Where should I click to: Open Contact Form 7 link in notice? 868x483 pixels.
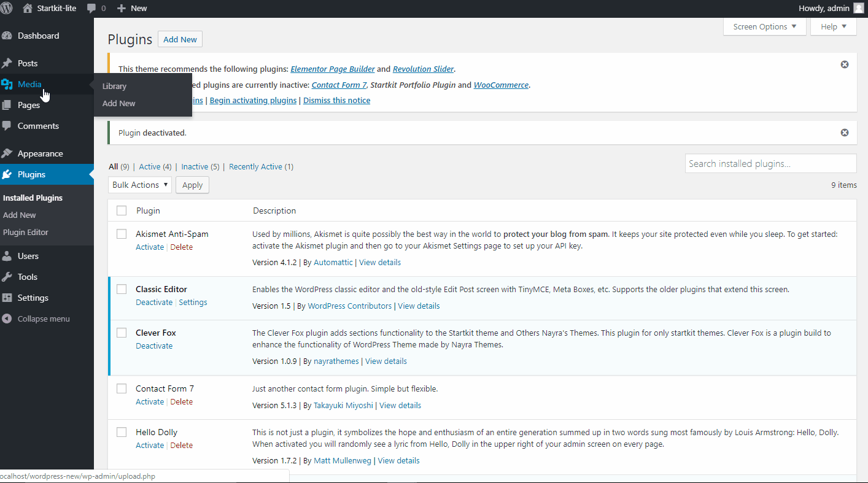coord(339,85)
